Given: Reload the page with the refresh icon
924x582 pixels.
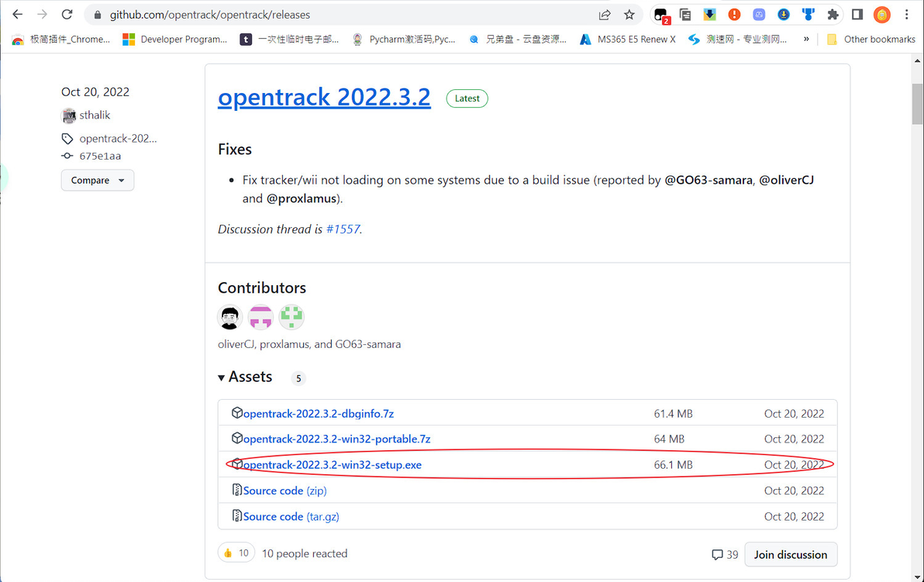Looking at the screenshot, I should pyautogui.click(x=67, y=15).
